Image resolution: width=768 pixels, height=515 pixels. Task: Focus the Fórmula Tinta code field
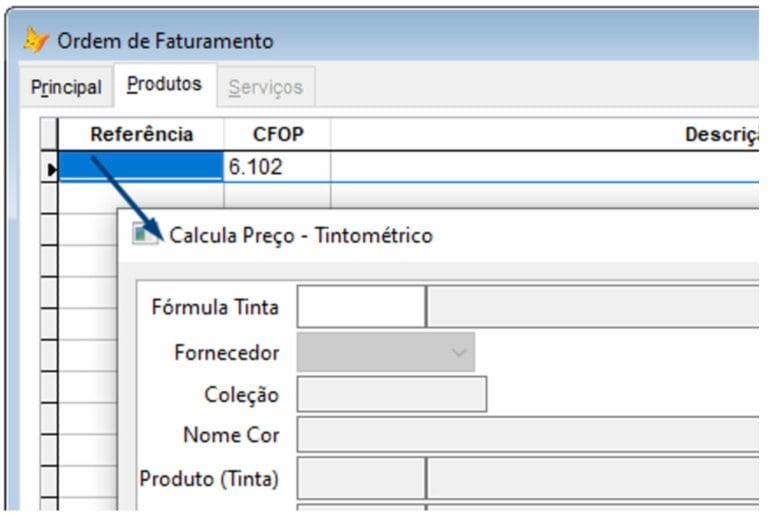click(361, 307)
